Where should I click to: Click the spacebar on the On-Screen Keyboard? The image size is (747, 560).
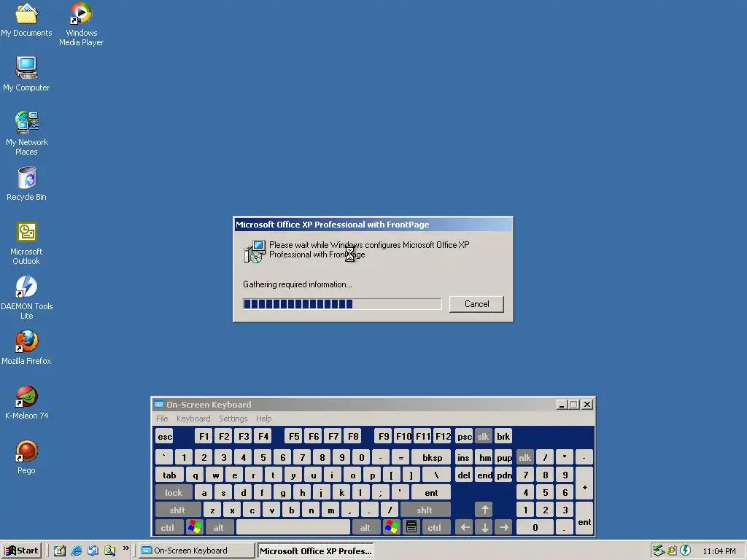(293, 527)
